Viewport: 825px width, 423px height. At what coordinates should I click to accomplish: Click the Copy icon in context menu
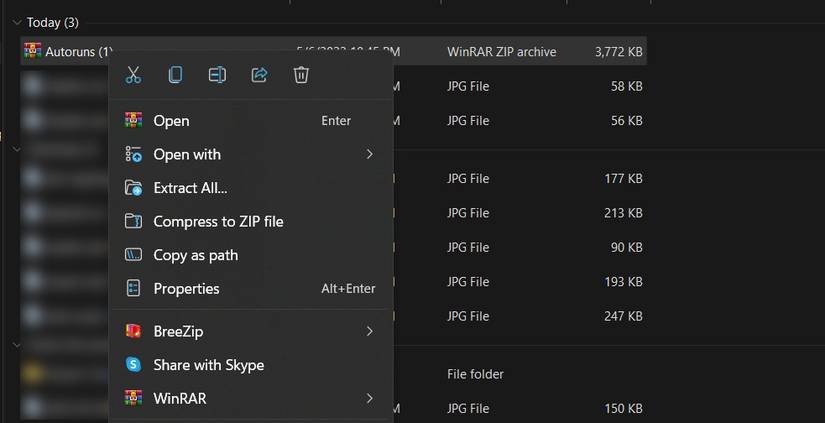click(175, 75)
